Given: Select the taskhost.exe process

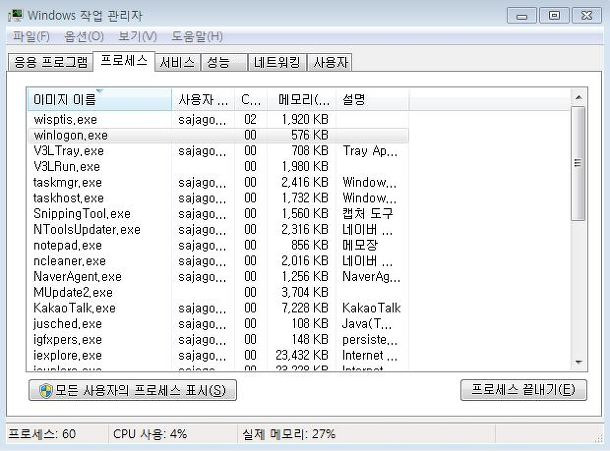Looking at the screenshot, I should (218, 198).
